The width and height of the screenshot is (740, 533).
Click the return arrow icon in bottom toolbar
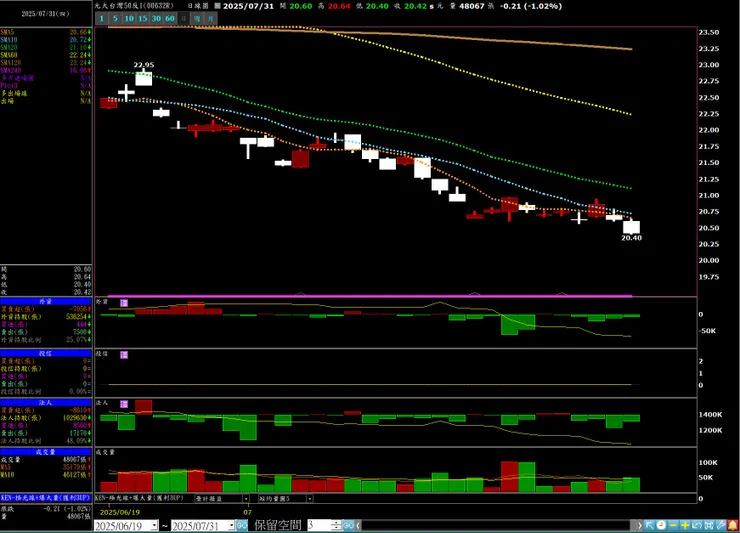tap(697, 525)
